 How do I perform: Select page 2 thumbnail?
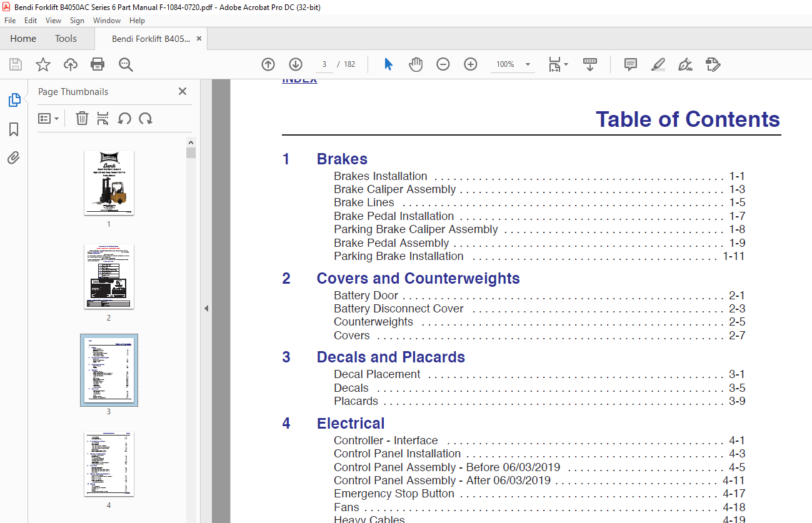109,276
